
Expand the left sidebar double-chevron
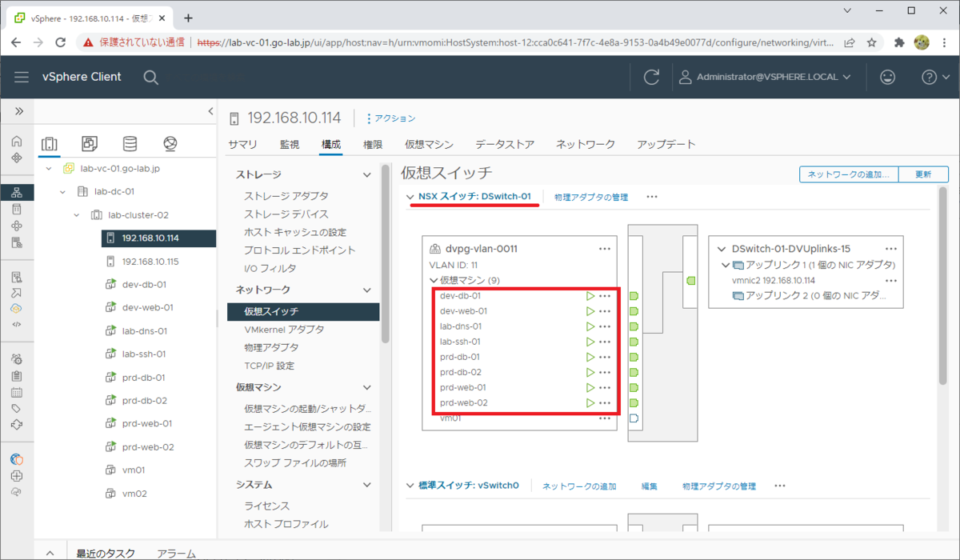pos(18,111)
